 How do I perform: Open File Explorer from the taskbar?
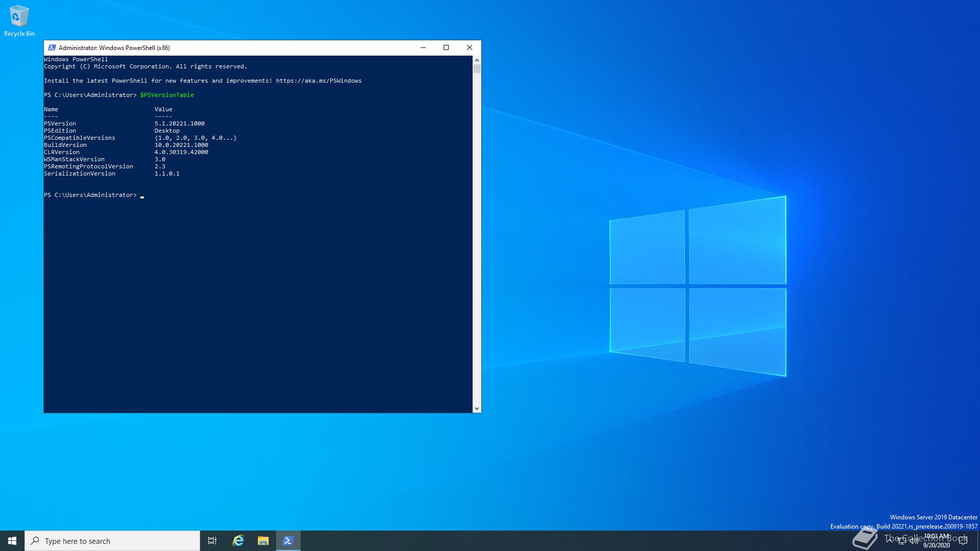click(263, 541)
